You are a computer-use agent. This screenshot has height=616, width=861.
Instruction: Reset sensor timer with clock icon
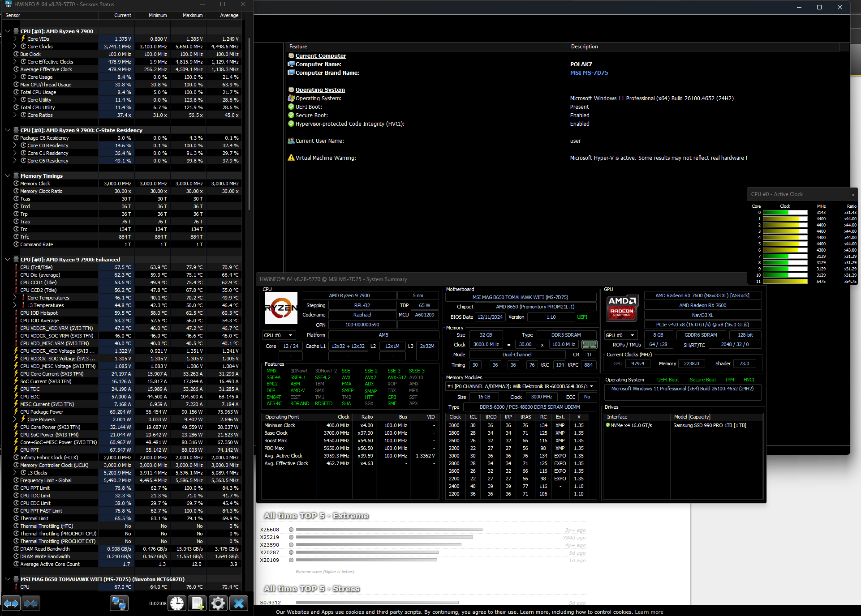tap(177, 603)
